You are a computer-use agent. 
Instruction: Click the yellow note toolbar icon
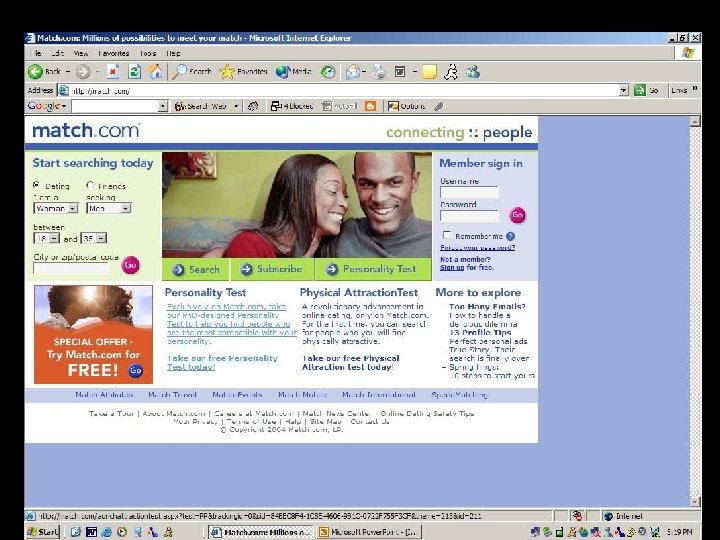[x=429, y=72]
